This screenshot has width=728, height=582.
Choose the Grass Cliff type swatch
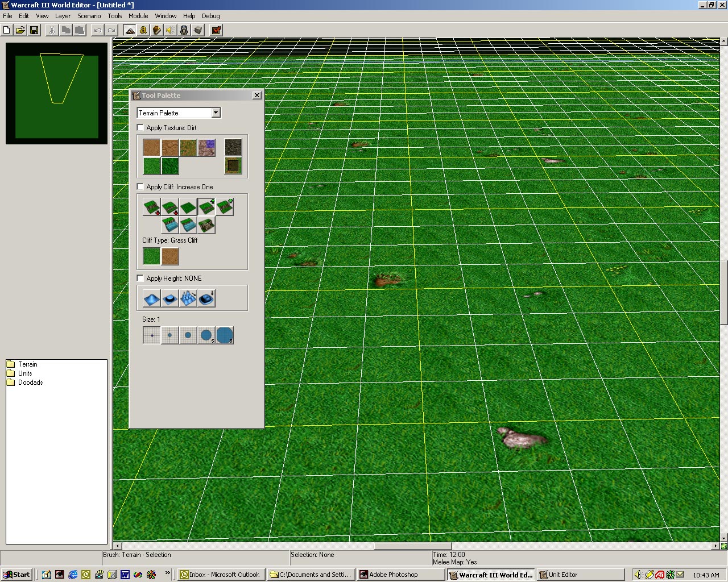(152, 256)
